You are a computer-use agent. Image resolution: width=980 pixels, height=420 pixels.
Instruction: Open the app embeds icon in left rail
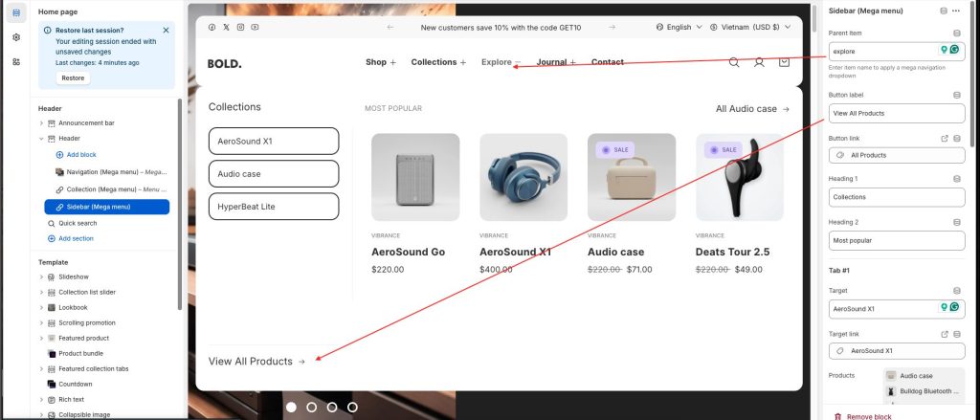[16, 61]
